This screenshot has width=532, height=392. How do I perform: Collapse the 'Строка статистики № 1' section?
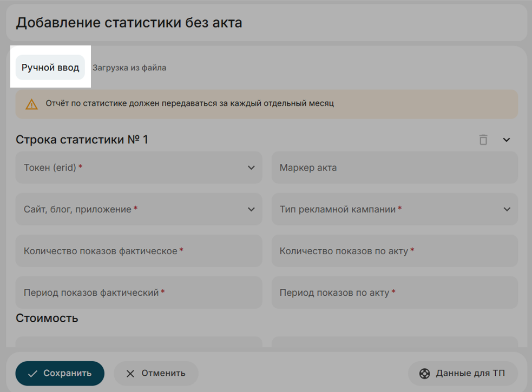(507, 140)
